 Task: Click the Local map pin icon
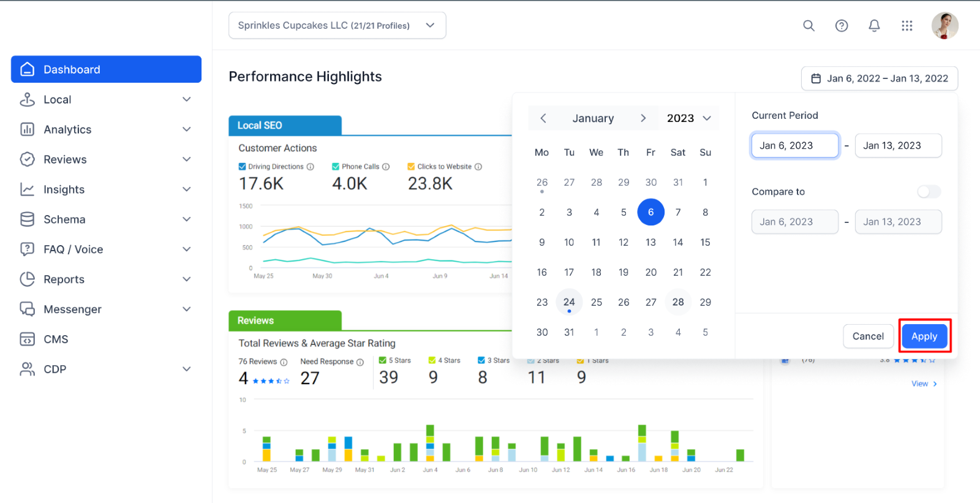pyautogui.click(x=28, y=99)
